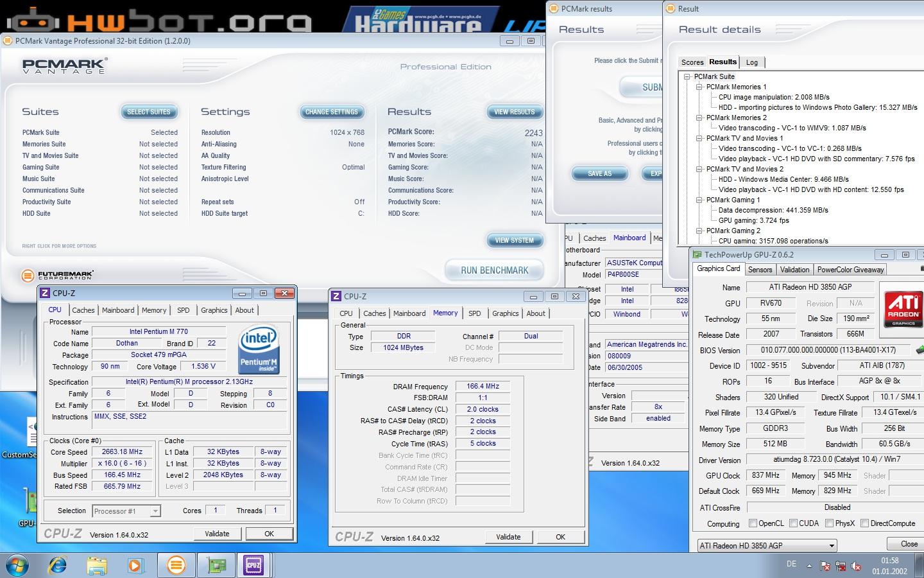This screenshot has width=924, height=578.
Task: Click the CHANGE SETTINGS button
Action: pos(332,112)
